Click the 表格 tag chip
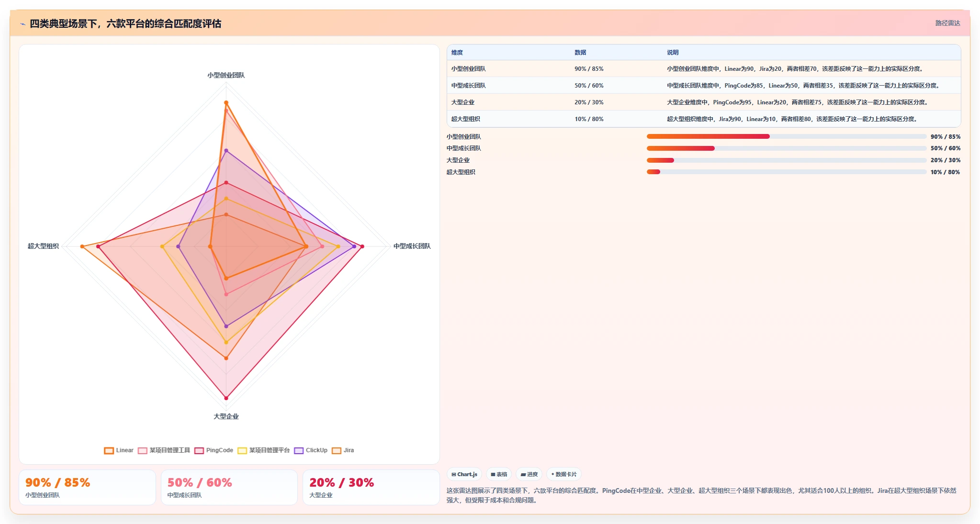The width and height of the screenshot is (980, 524). click(x=499, y=474)
